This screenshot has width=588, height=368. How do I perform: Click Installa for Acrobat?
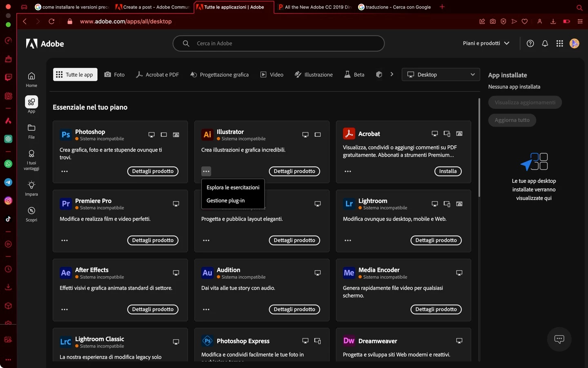448,171
